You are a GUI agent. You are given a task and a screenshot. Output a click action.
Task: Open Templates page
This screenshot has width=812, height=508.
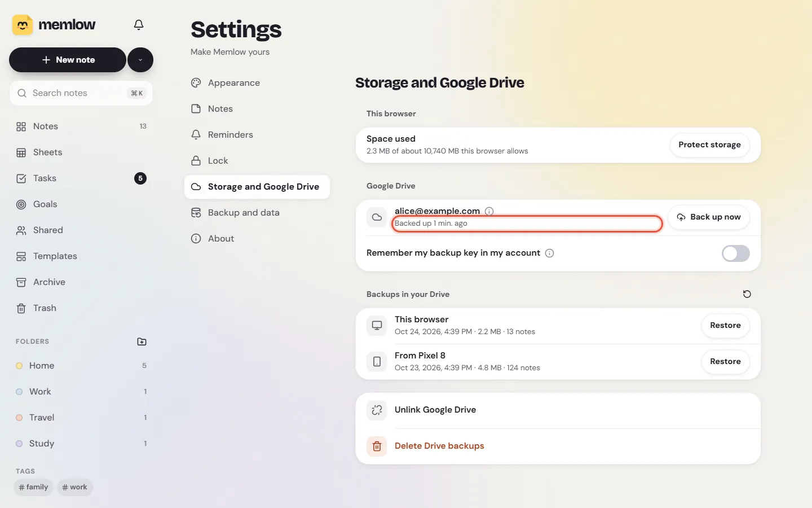(x=81, y=256)
